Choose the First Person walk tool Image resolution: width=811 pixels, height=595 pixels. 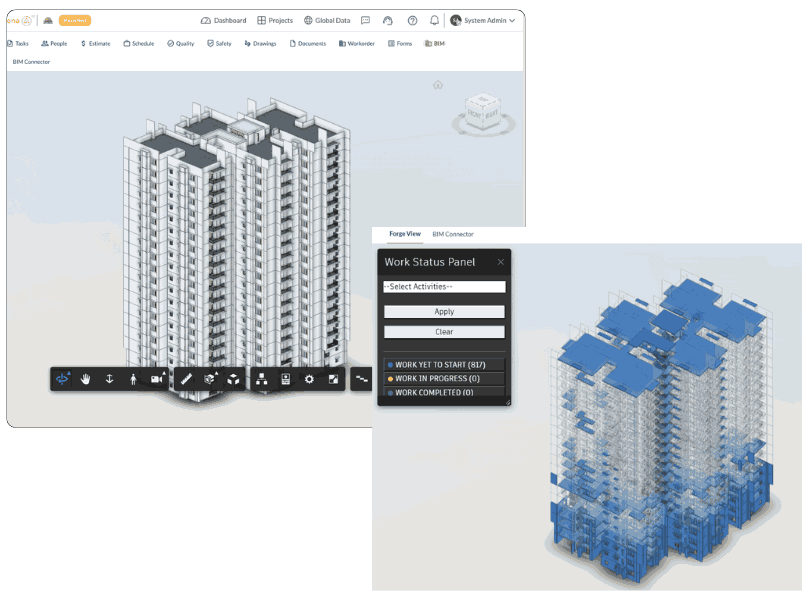pyautogui.click(x=133, y=380)
